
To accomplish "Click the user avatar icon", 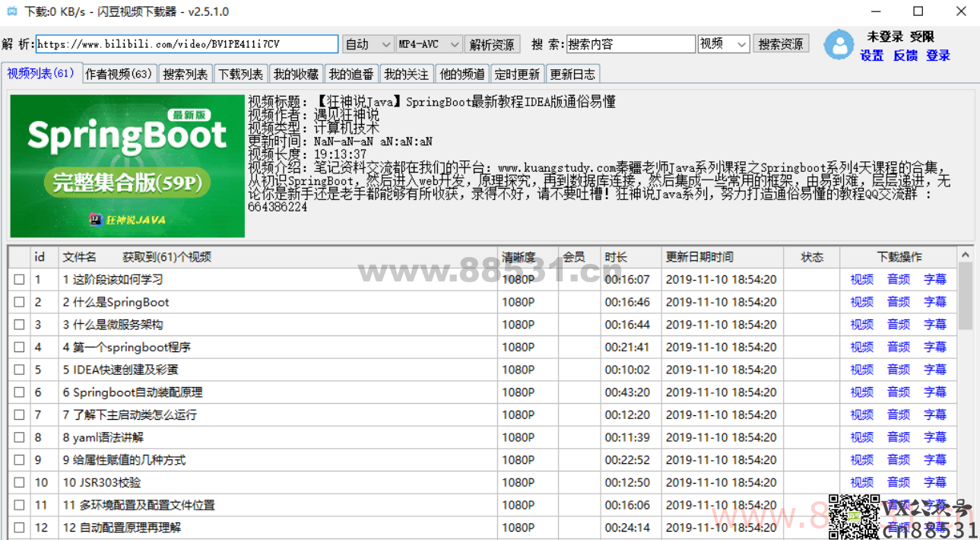I will click(839, 45).
